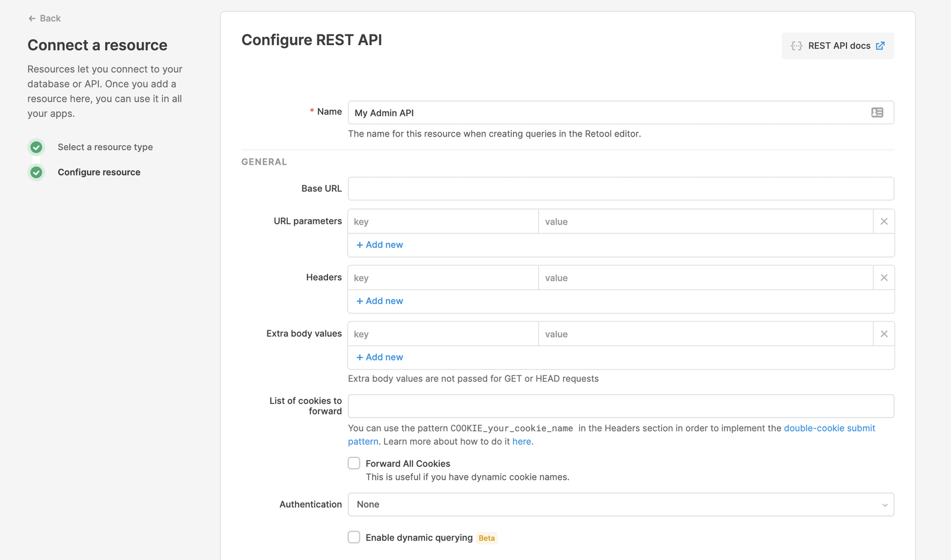The height and width of the screenshot is (560, 951).
Task: Click Headers key field
Action: [443, 278]
